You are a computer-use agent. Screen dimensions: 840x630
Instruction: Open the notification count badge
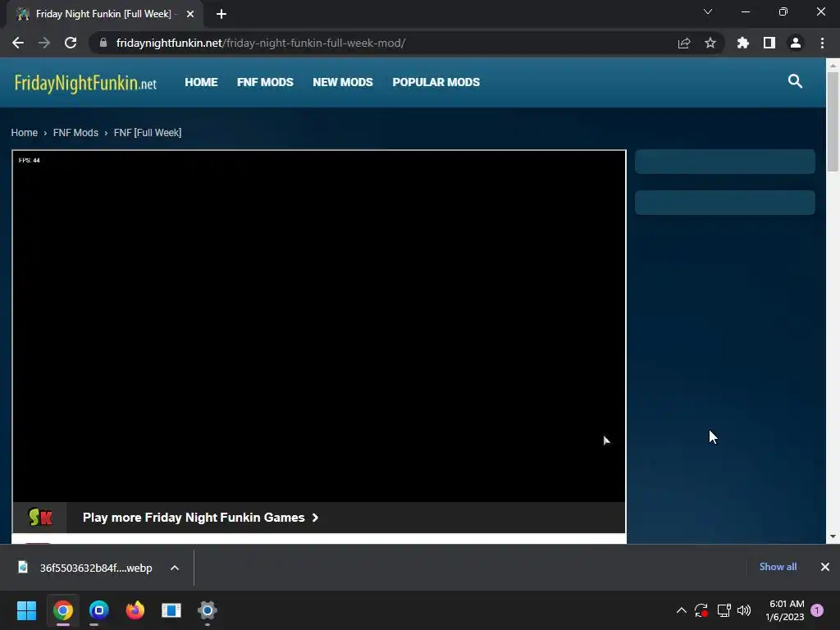coord(817,610)
